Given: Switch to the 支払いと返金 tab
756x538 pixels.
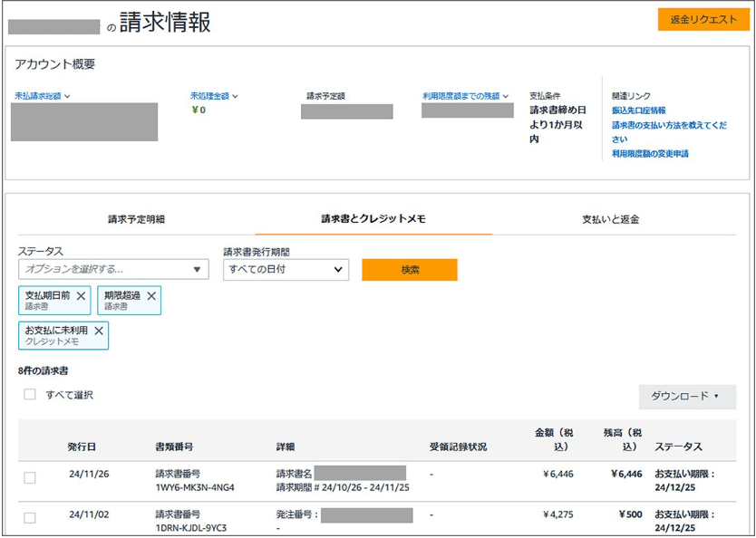Looking at the screenshot, I should click(610, 219).
